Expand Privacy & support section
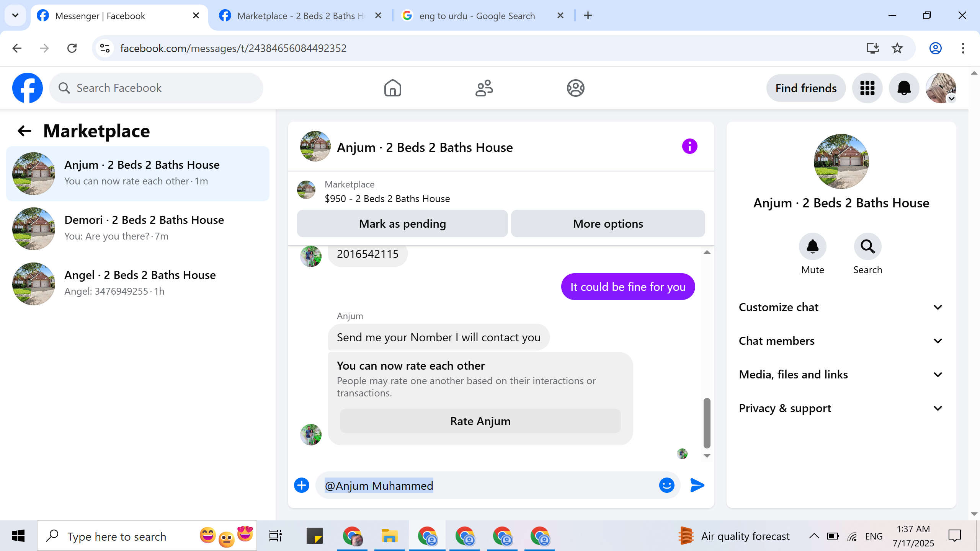This screenshot has height=551, width=980. [841, 408]
